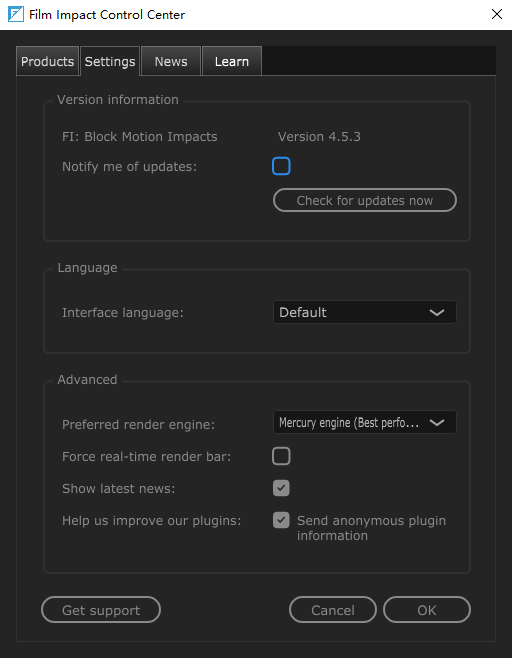The height and width of the screenshot is (658, 512).
Task: Click the FI: Block Motion Impacts label
Action: tap(140, 137)
